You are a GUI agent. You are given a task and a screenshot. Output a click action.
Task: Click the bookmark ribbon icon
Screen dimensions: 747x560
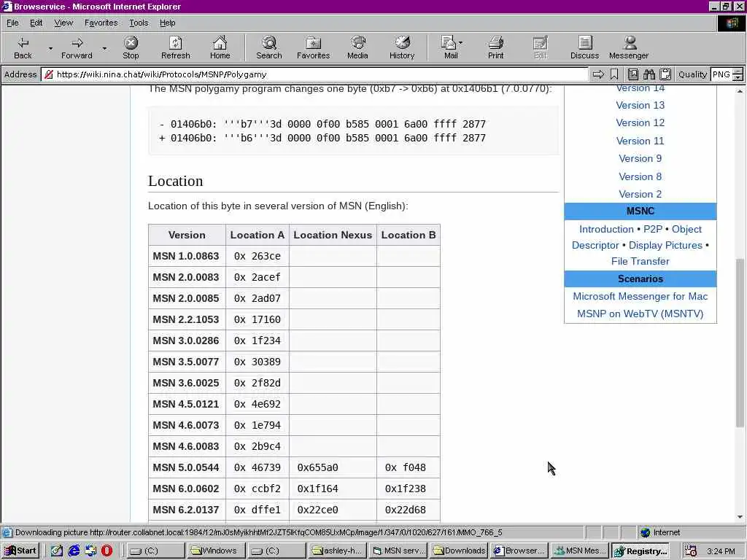coord(614,74)
